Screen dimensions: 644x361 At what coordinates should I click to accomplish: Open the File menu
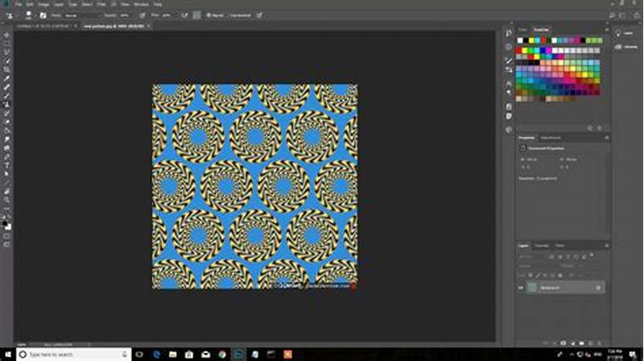click(18, 4)
